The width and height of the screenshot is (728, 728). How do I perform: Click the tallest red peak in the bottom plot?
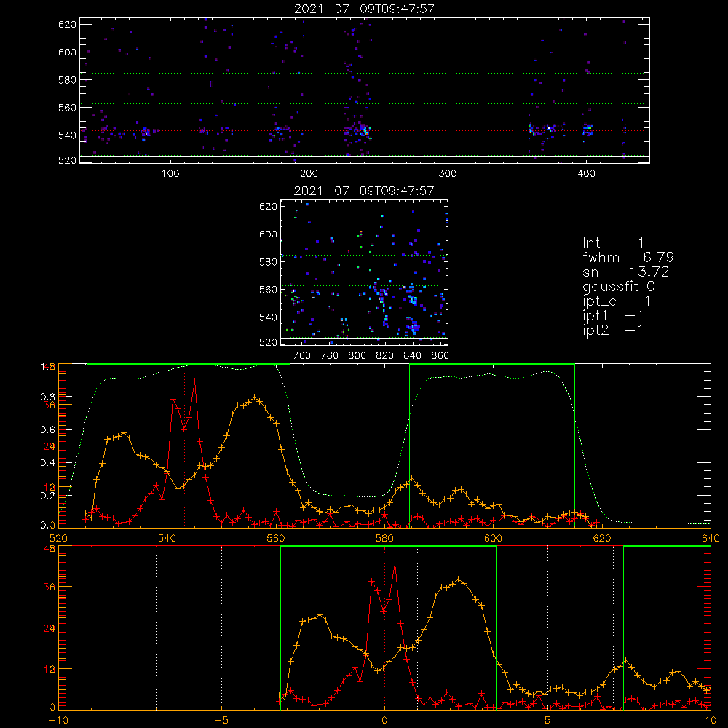point(395,563)
